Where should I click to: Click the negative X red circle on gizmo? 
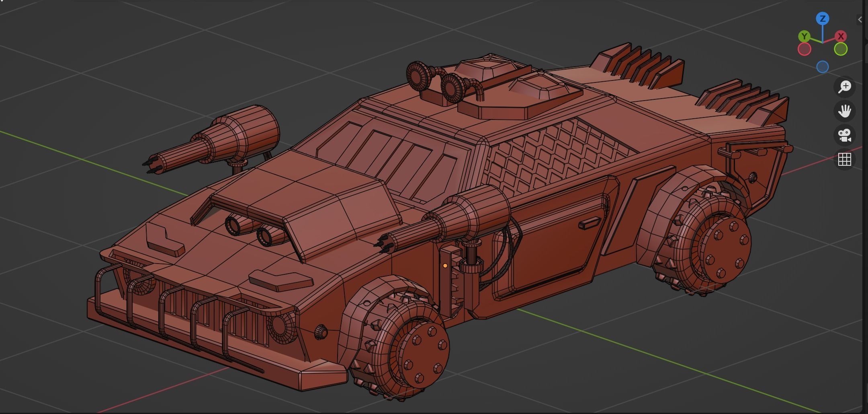[x=804, y=49]
